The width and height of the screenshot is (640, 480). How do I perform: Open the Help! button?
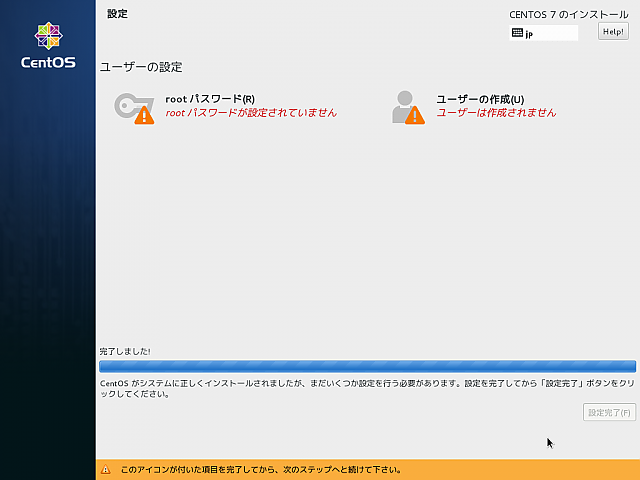tap(613, 31)
